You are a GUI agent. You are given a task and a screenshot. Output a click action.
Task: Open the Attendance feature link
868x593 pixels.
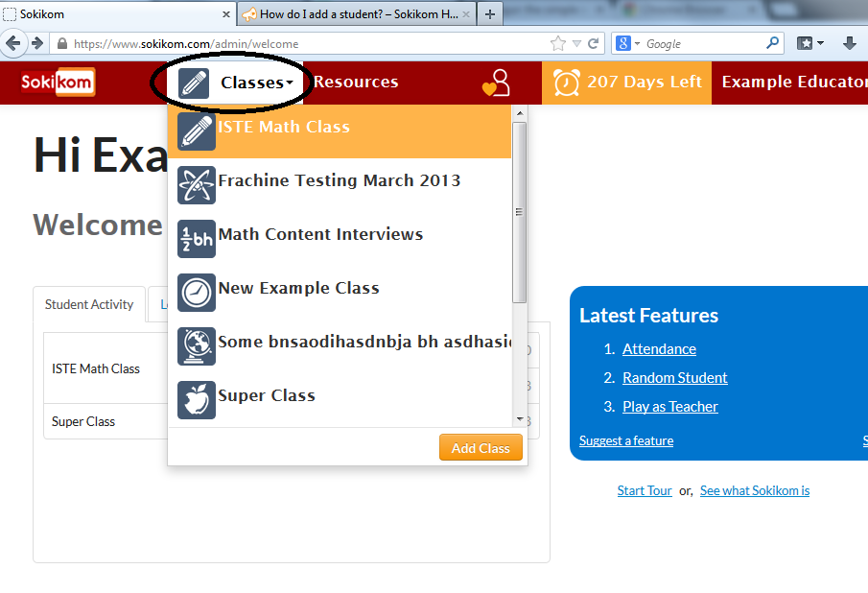(x=659, y=349)
